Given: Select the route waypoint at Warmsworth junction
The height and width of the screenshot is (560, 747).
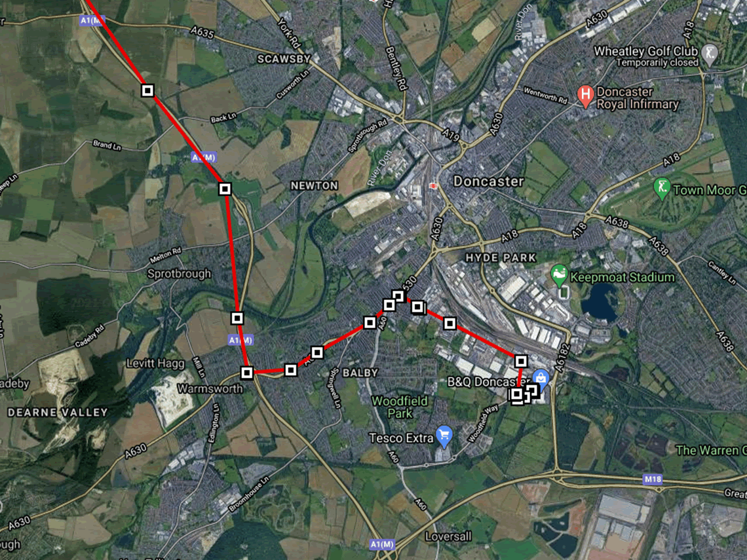Looking at the screenshot, I should (x=246, y=372).
